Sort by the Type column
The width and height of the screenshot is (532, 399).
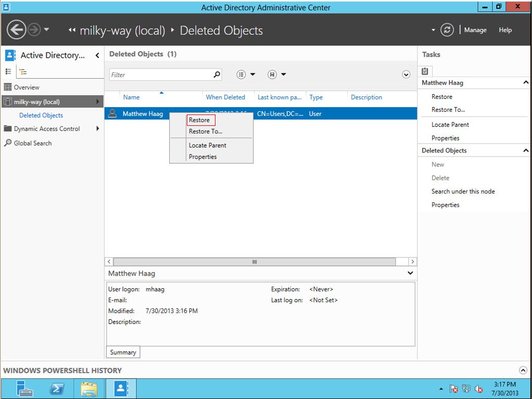(x=316, y=97)
